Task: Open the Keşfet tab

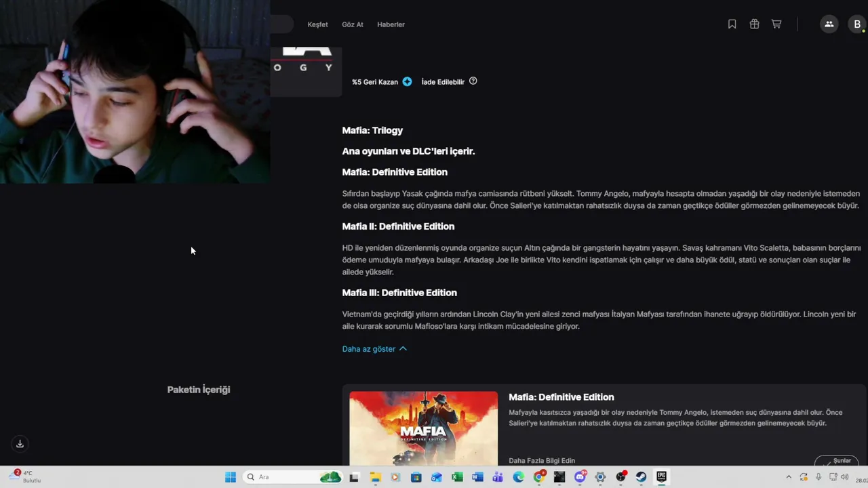Action: 317,24
